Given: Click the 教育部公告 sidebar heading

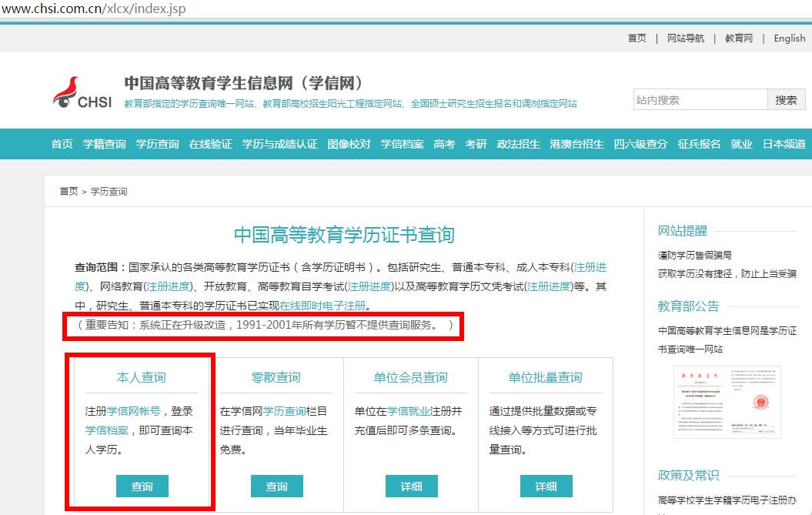Looking at the screenshot, I should click(x=689, y=306).
